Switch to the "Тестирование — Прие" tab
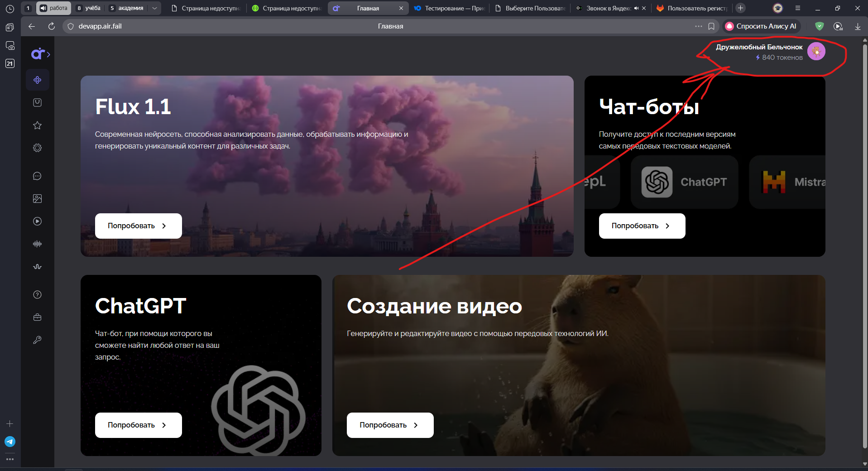The height and width of the screenshot is (471, 868). click(x=449, y=8)
